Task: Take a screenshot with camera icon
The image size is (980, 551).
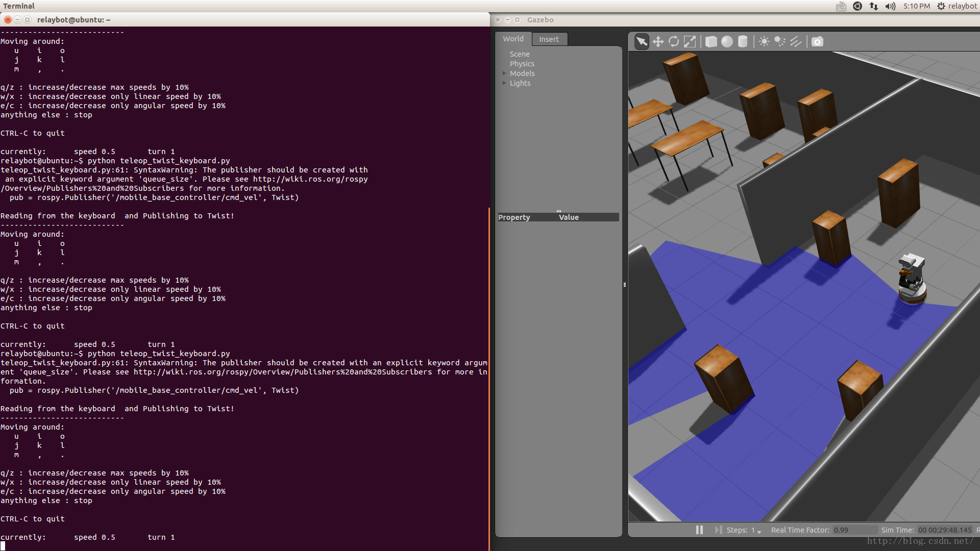Action: [817, 42]
